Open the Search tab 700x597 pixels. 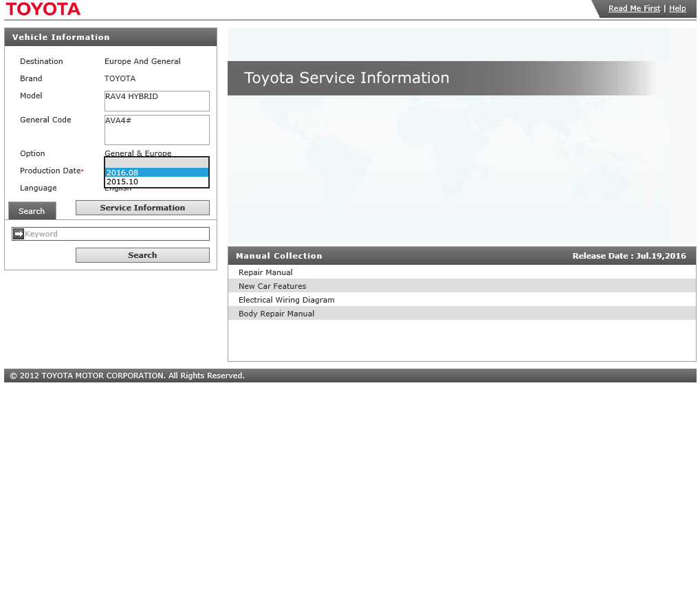[x=32, y=210]
